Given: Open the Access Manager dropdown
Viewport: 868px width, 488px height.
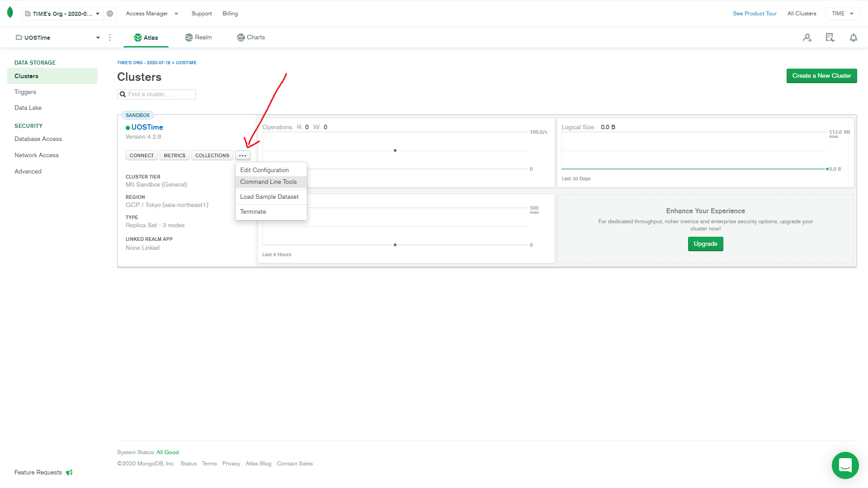Looking at the screenshot, I should click(x=152, y=14).
